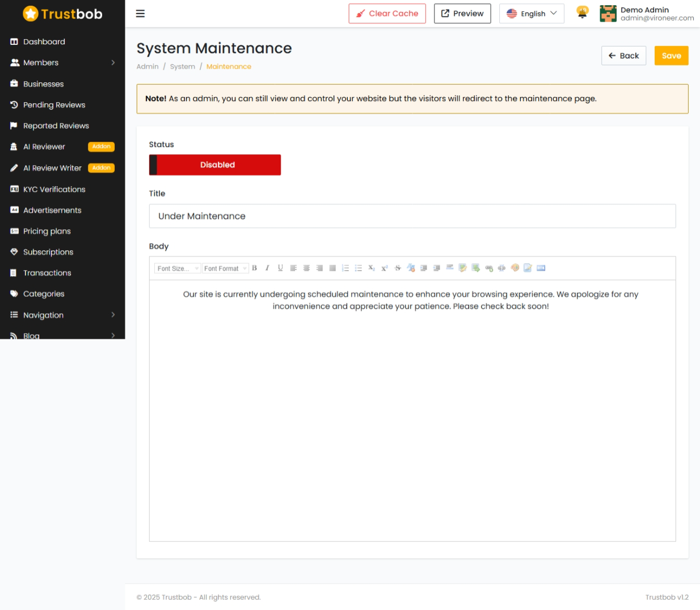Toggle the Disabled maintenance status switch
Screen dimensions: 700x610
pos(215,165)
